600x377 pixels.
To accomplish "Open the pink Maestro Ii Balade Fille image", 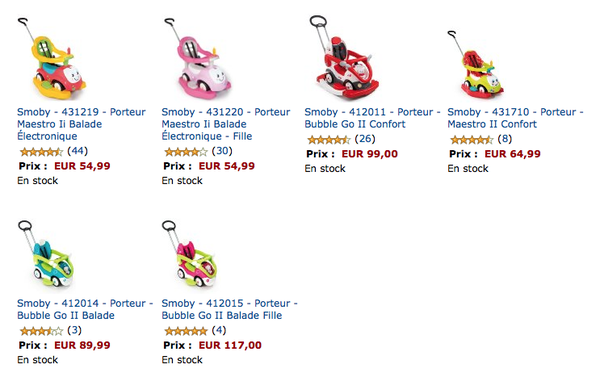I will click(x=197, y=59).
